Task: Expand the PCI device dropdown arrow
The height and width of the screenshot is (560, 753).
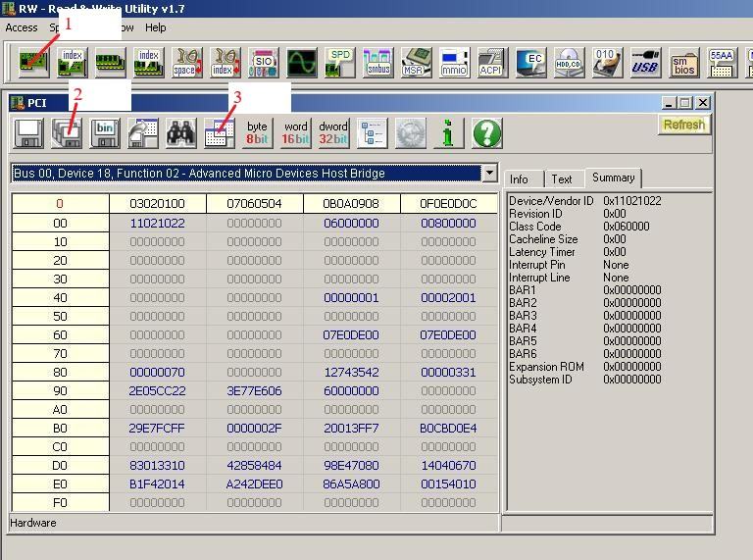Action: click(489, 173)
